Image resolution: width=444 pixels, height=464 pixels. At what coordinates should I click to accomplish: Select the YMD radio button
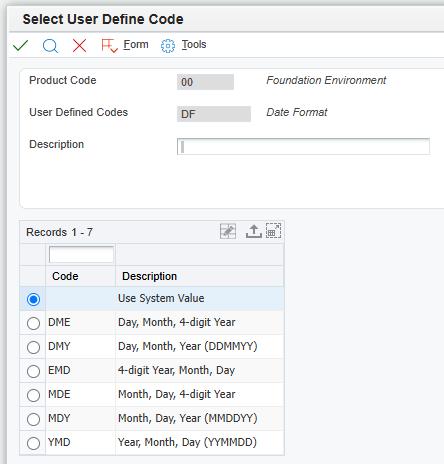(x=33, y=443)
